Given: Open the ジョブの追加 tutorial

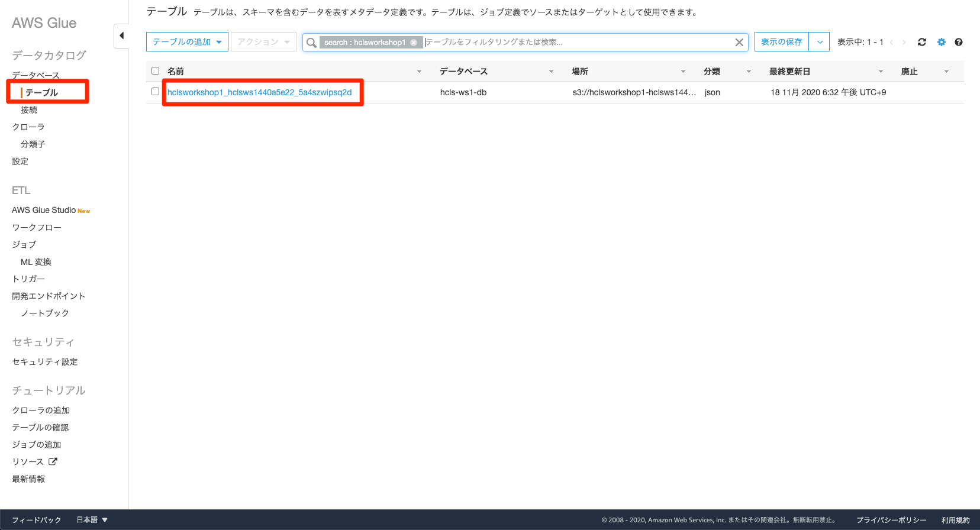Looking at the screenshot, I should coord(37,444).
